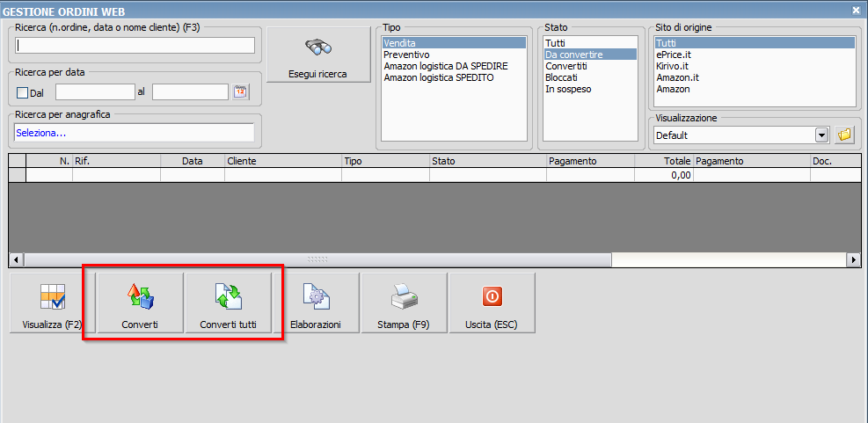Screen dimensions: 868x423
Task: Select Bloccati status
Action: tap(590, 77)
